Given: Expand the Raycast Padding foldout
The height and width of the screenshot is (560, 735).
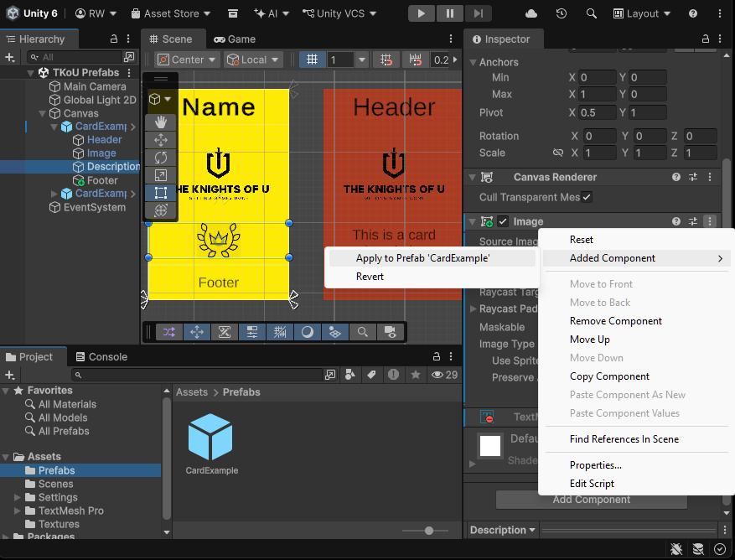Looking at the screenshot, I should (473, 309).
